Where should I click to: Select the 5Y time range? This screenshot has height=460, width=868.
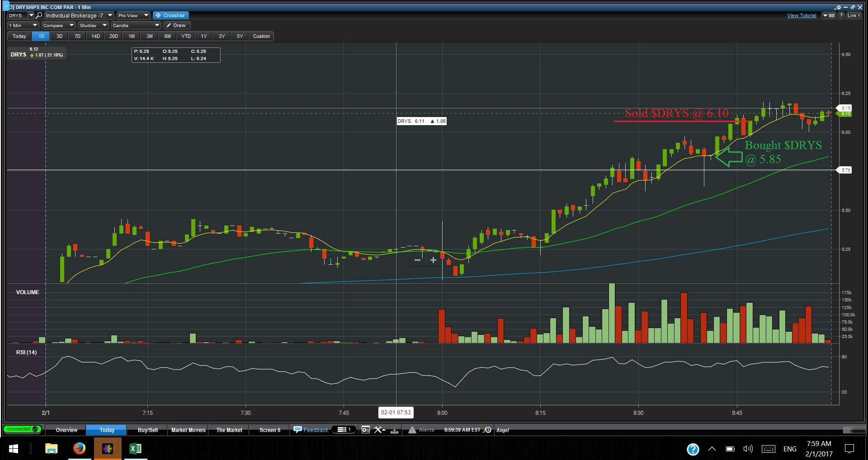coord(240,36)
